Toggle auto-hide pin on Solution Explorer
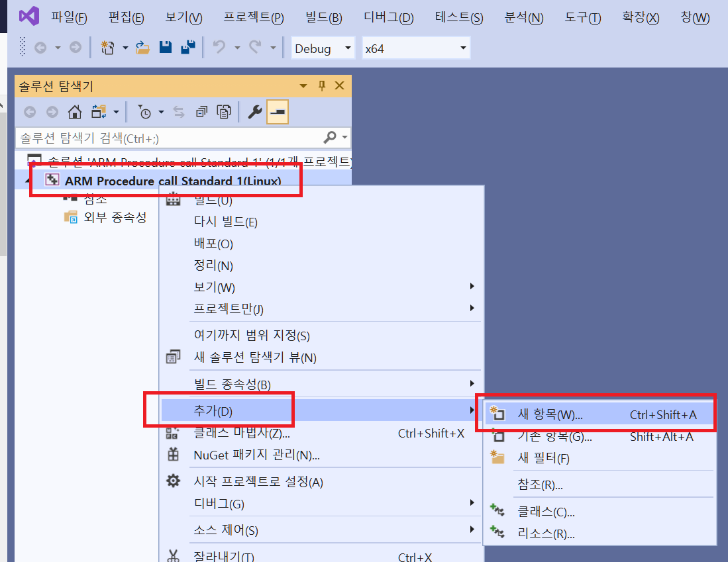The width and height of the screenshot is (728, 562). point(322,85)
